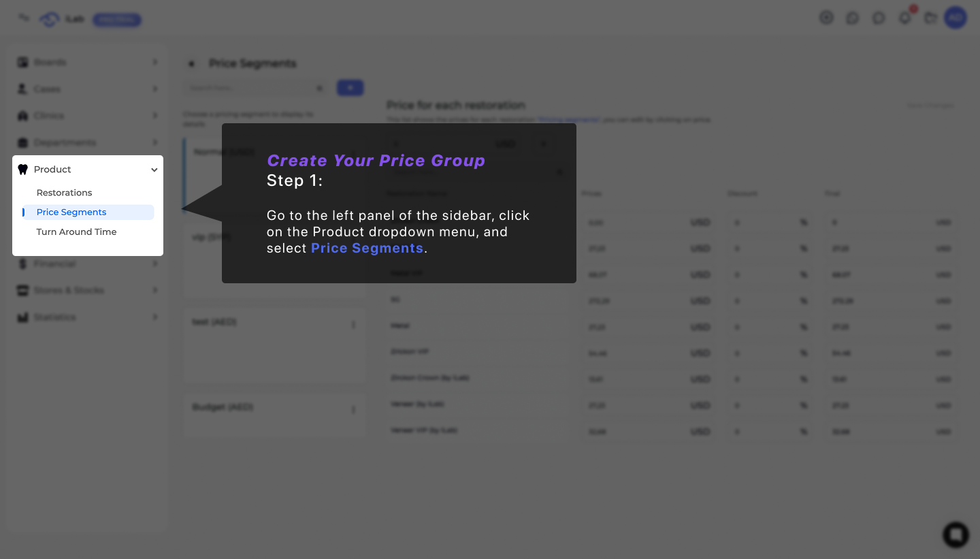The image size is (980, 559).
Task: Expand the Clinics menu chevron
Action: [155, 116]
